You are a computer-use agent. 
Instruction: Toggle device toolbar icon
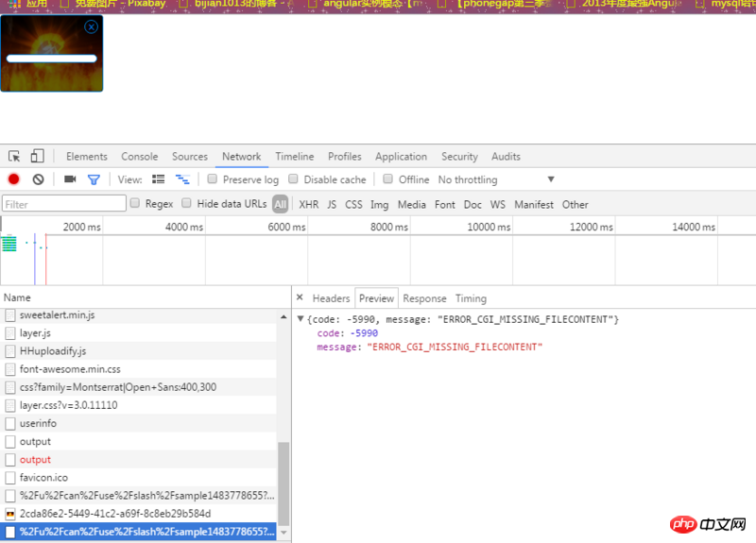coord(38,157)
